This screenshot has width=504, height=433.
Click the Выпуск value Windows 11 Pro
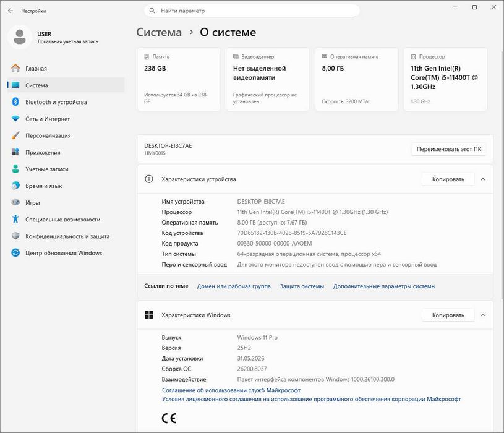coord(257,337)
